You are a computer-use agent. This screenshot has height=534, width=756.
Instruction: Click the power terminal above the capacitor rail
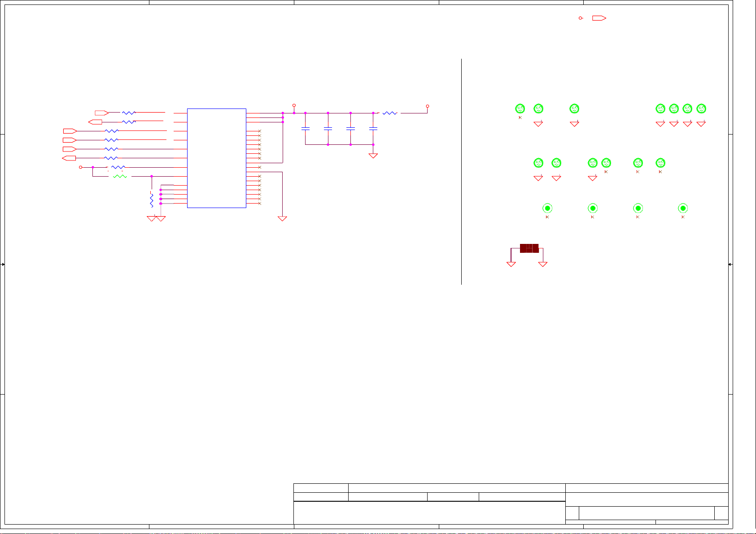click(x=294, y=105)
